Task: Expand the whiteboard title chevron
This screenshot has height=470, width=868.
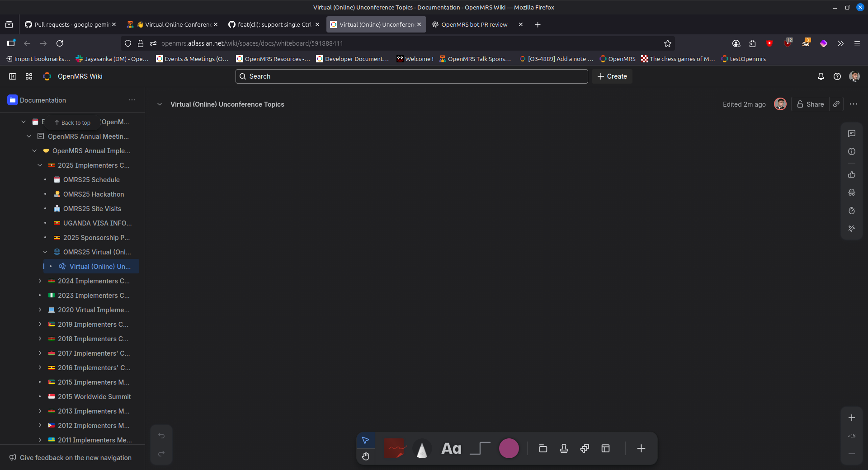Action: tap(160, 104)
